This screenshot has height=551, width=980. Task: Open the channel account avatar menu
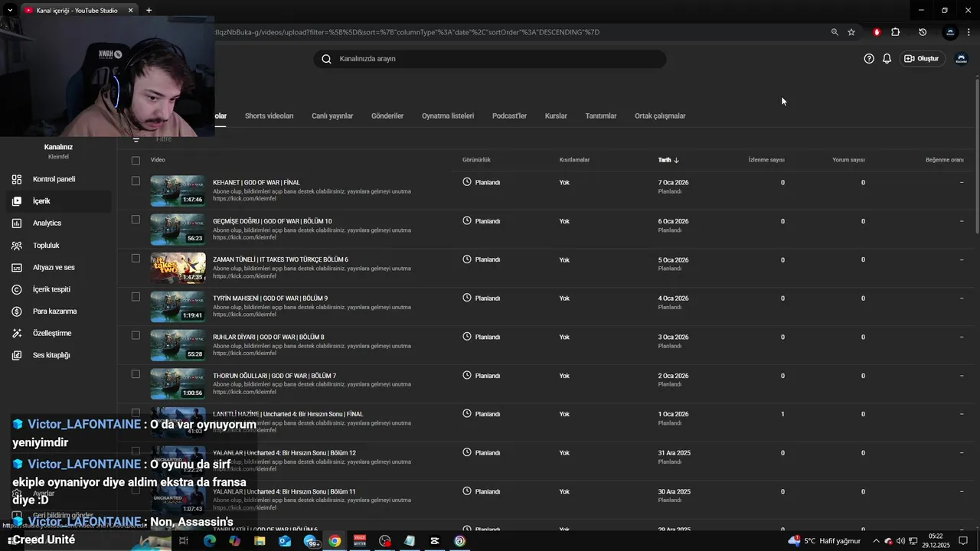click(x=961, y=59)
